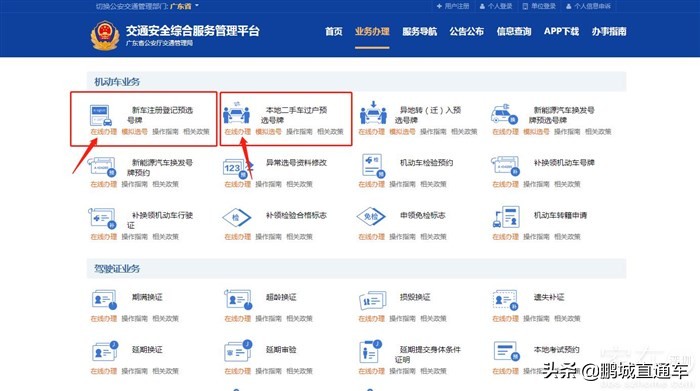Open 新能源汽车换发号牌预选号牌 icon

pyautogui.click(x=504, y=114)
